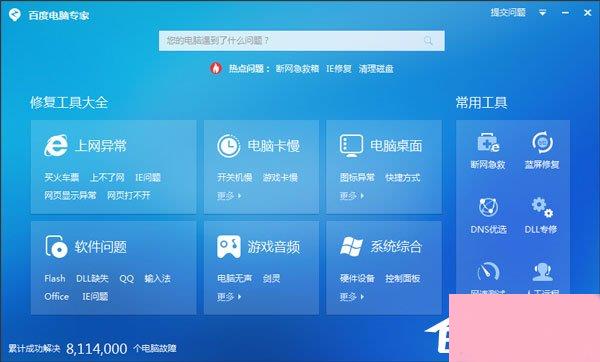
Task: Open the 清理磁盘 hot topic link
Action: point(376,69)
